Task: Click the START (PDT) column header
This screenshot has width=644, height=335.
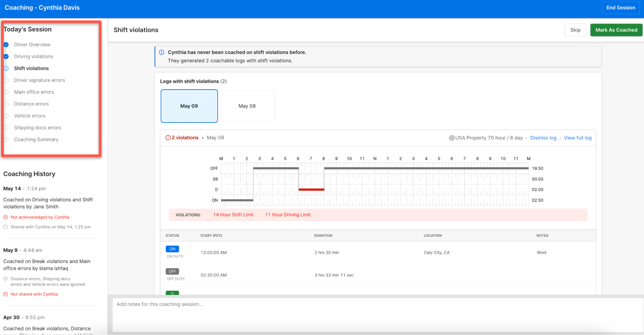Action: 211,236
